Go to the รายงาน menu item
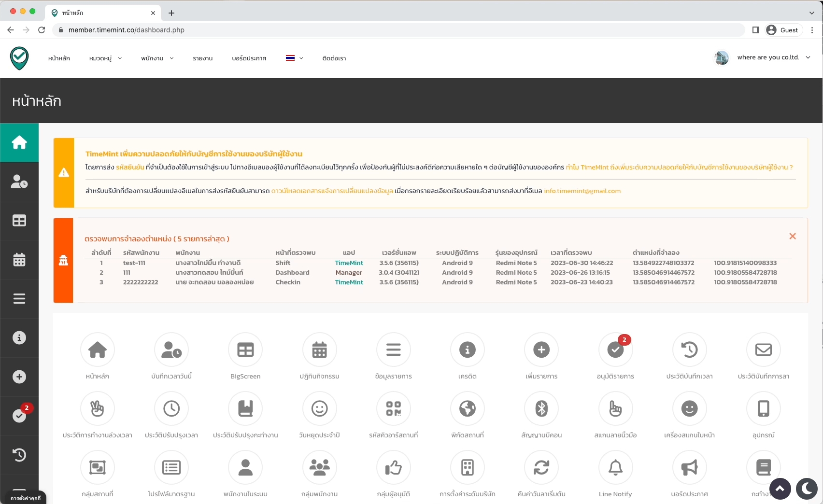823x504 pixels. coord(202,58)
